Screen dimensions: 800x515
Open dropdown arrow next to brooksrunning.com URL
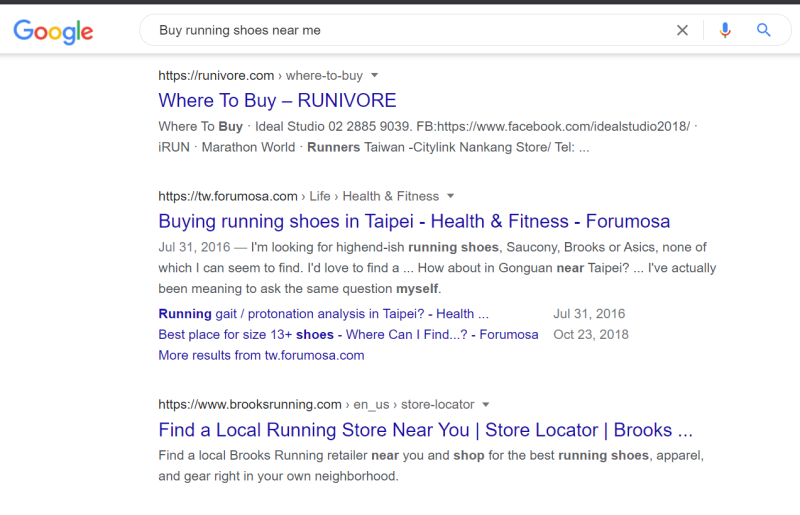(x=486, y=404)
